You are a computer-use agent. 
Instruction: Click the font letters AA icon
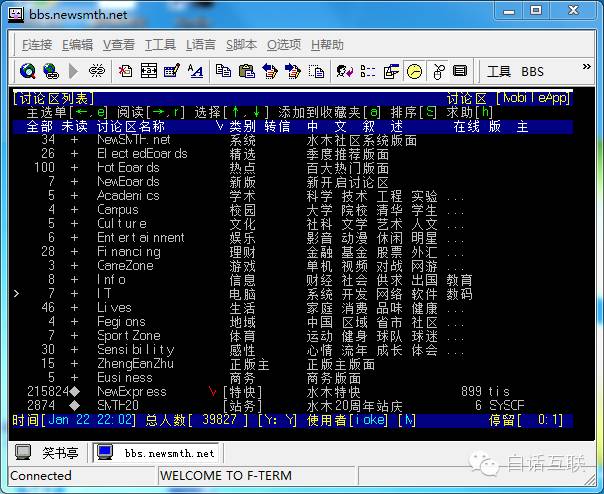[195, 71]
